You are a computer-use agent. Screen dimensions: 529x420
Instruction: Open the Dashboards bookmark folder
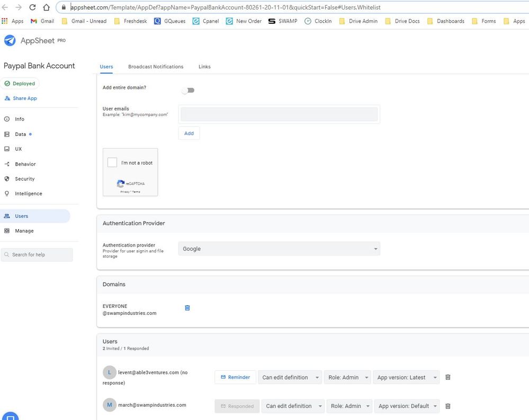point(446,21)
